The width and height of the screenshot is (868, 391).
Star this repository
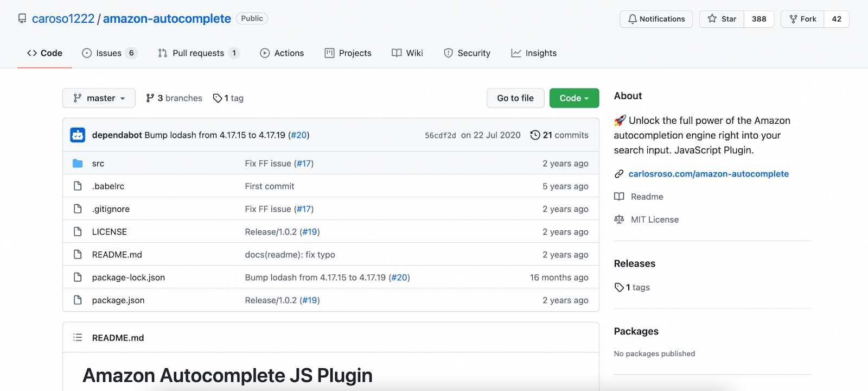coord(722,19)
